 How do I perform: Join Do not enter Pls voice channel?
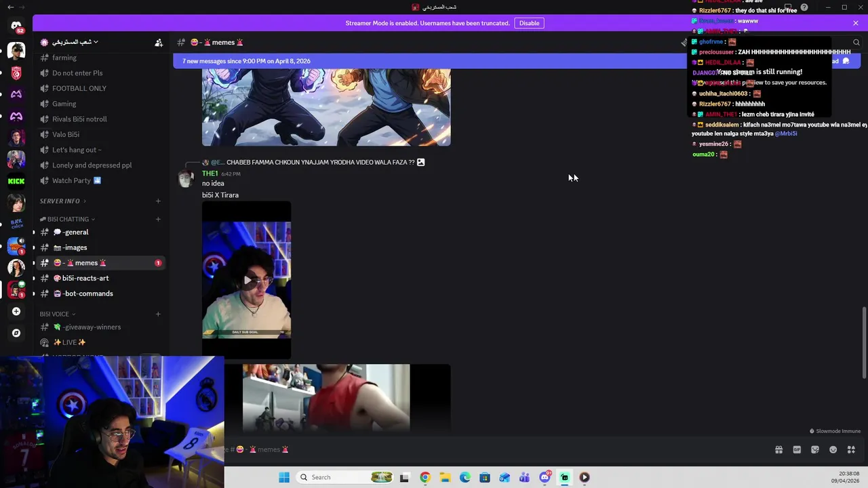[x=102, y=73]
